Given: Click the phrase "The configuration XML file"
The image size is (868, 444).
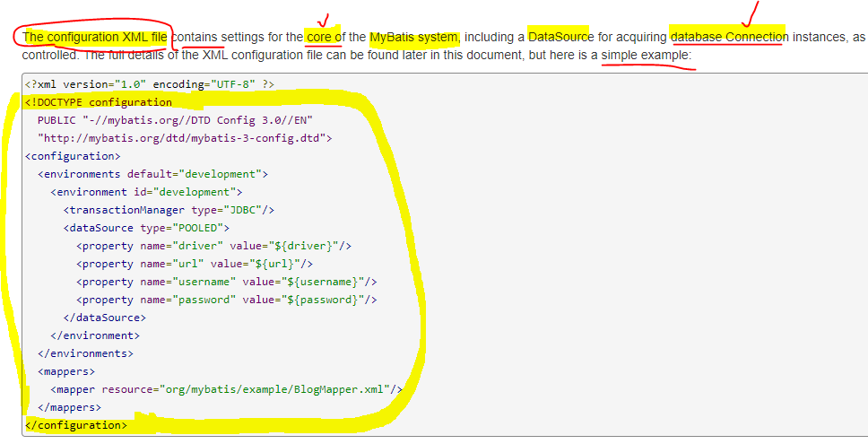Looking at the screenshot, I should point(95,38).
